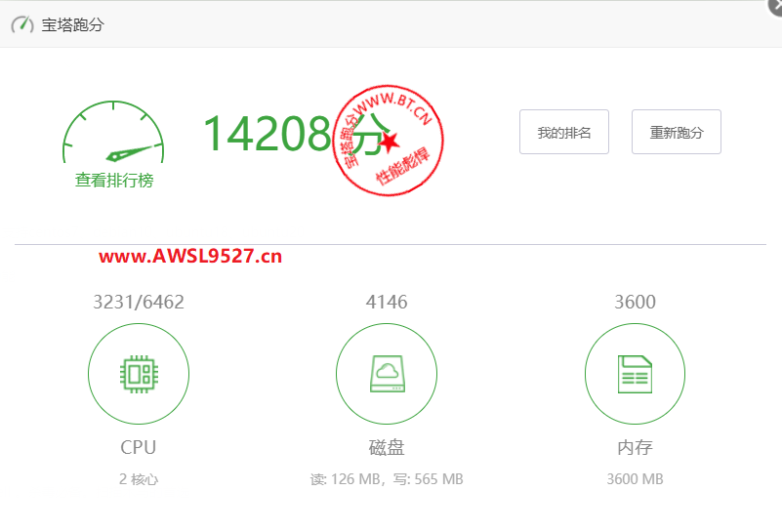
Task: Click the 内存 memory document icon
Action: click(635, 374)
